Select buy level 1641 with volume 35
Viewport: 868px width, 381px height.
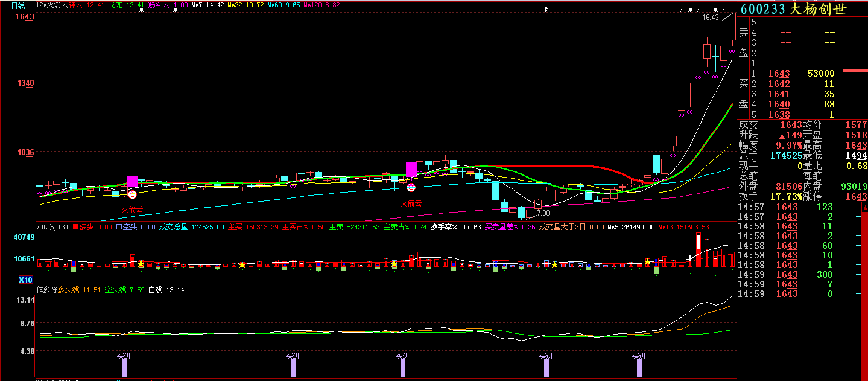coord(803,94)
